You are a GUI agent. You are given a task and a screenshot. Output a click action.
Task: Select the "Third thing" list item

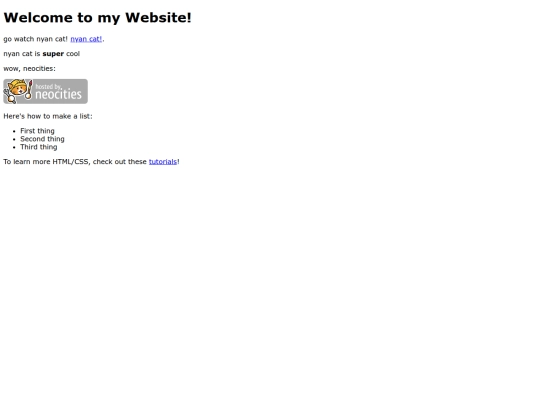coord(39,147)
